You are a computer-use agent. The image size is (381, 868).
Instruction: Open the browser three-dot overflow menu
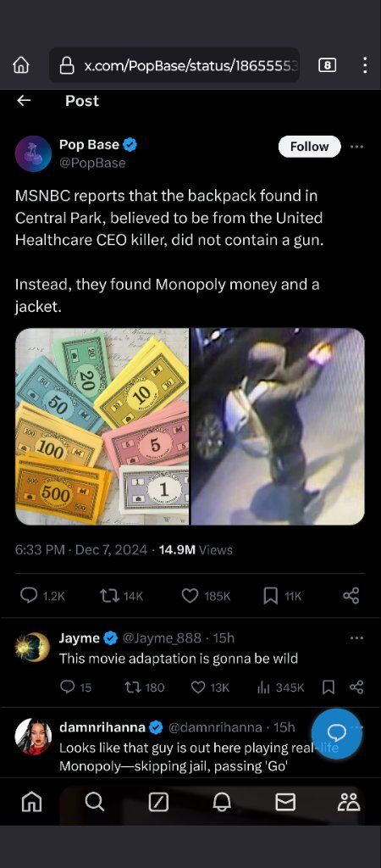pyautogui.click(x=365, y=65)
